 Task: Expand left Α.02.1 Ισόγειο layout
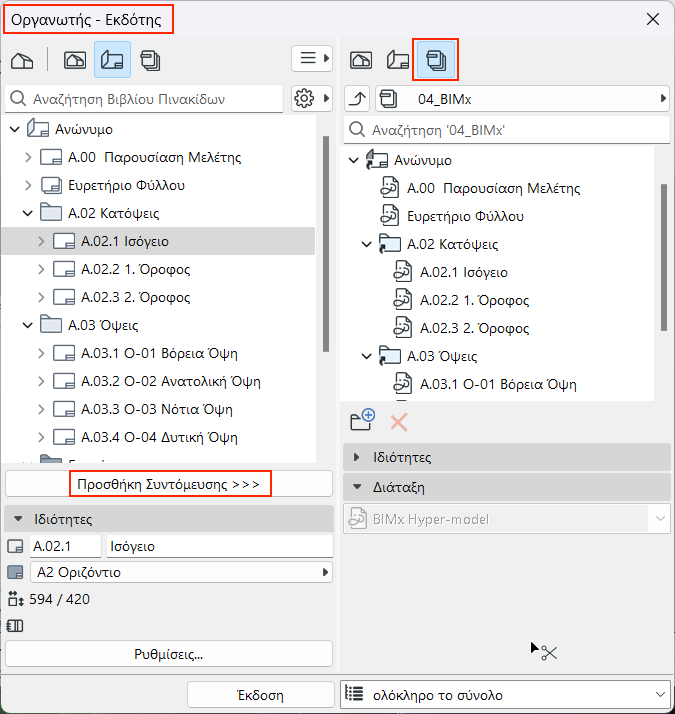click(x=41, y=241)
